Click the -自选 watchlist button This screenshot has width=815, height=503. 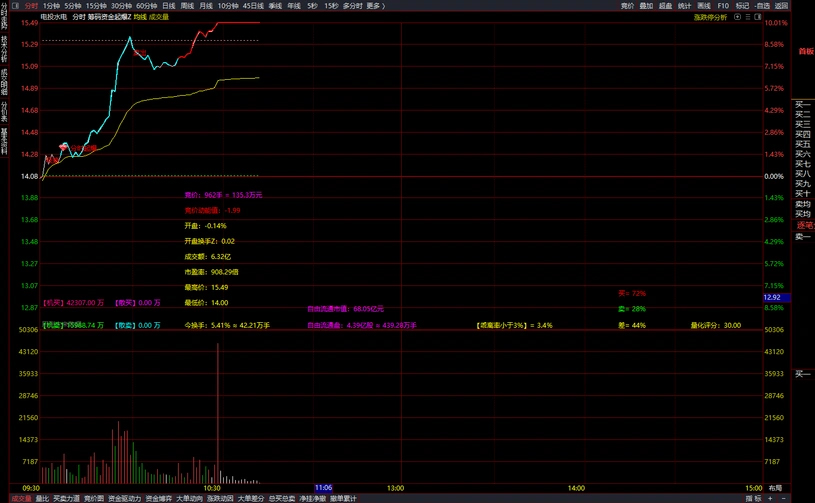762,6
